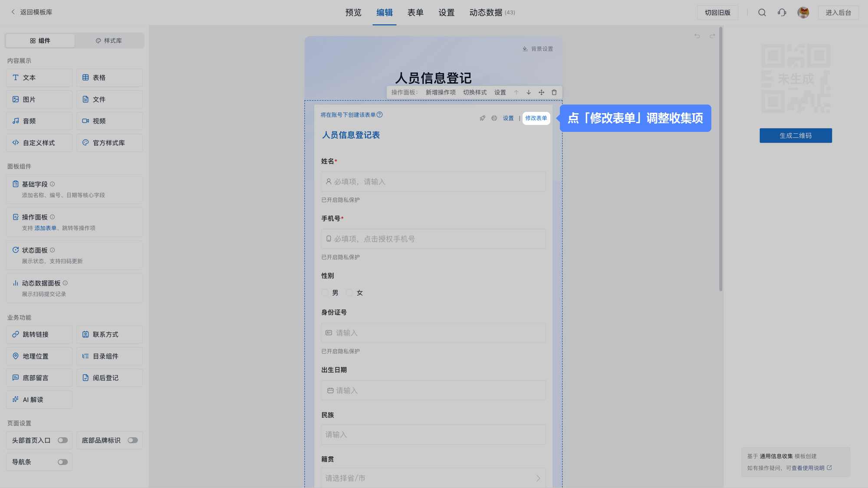The image size is (868, 488).
Task: Click the info icon next to 动态数据面板
Action: click(x=65, y=283)
